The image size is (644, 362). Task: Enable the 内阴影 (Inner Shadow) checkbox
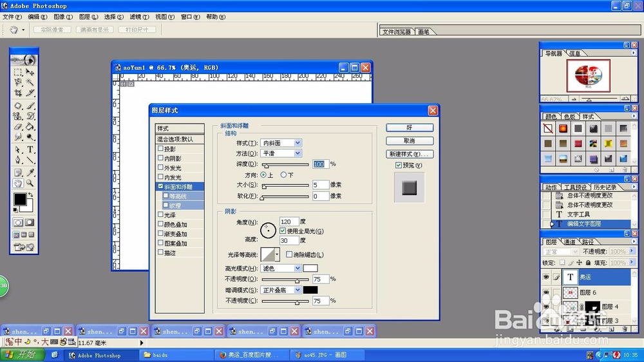coord(160,158)
